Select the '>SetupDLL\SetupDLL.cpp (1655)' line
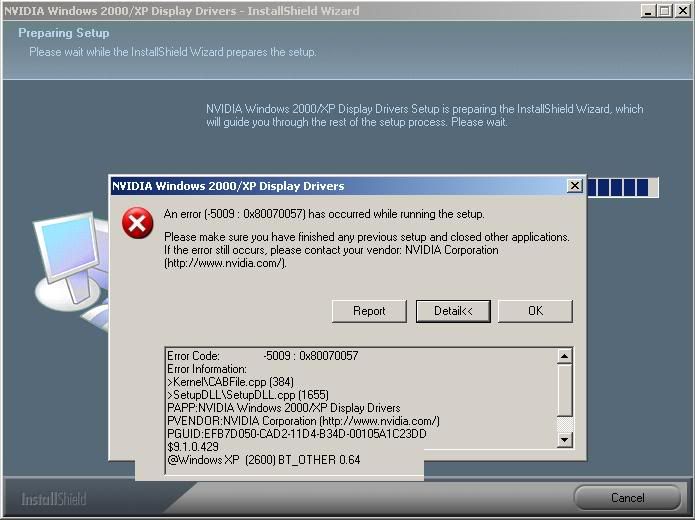The width and height of the screenshot is (695, 520). click(x=248, y=395)
